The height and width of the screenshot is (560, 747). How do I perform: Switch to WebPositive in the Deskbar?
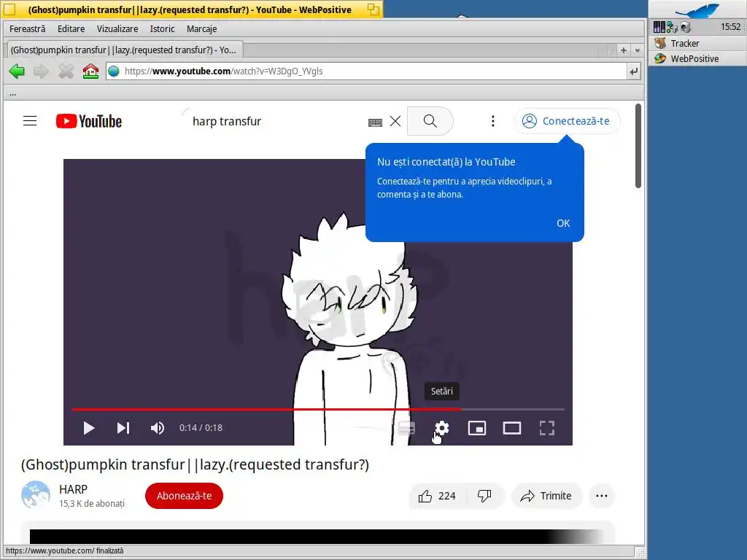[x=697, y=58]
